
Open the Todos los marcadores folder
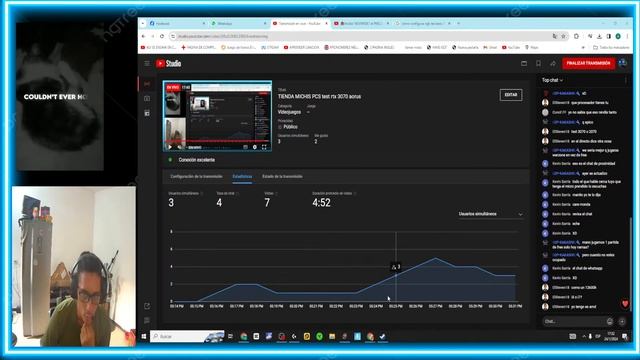pos(611,47)
